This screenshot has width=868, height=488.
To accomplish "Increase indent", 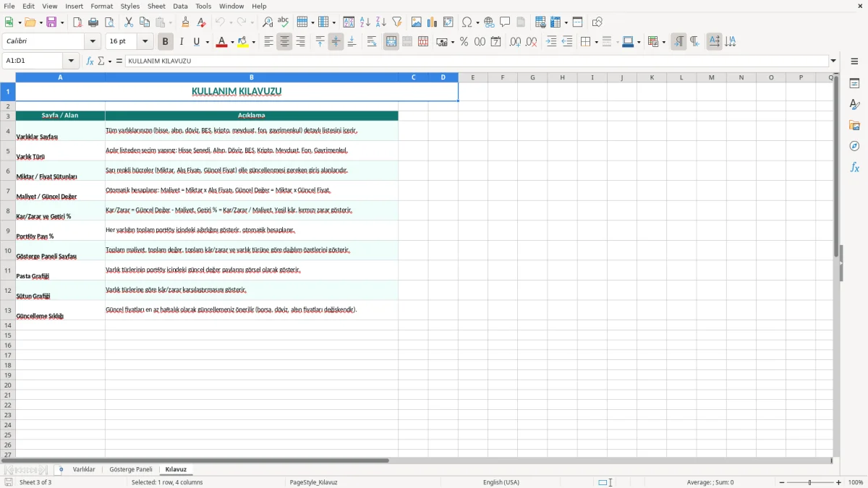I will [x=551, y=42].
